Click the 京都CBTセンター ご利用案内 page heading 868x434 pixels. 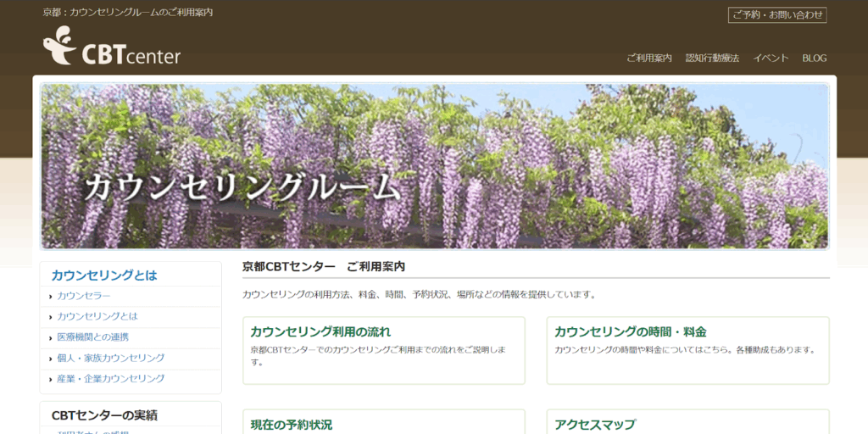click(x=324, y=266)
